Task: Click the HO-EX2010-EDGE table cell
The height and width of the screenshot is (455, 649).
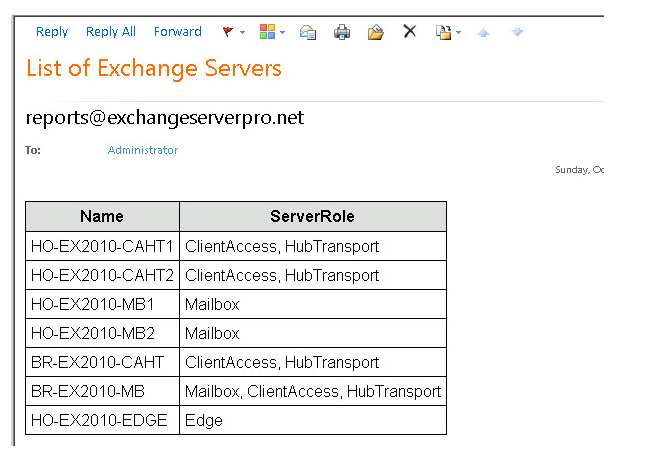Action: pyautogui.click(x=100, y=420)
